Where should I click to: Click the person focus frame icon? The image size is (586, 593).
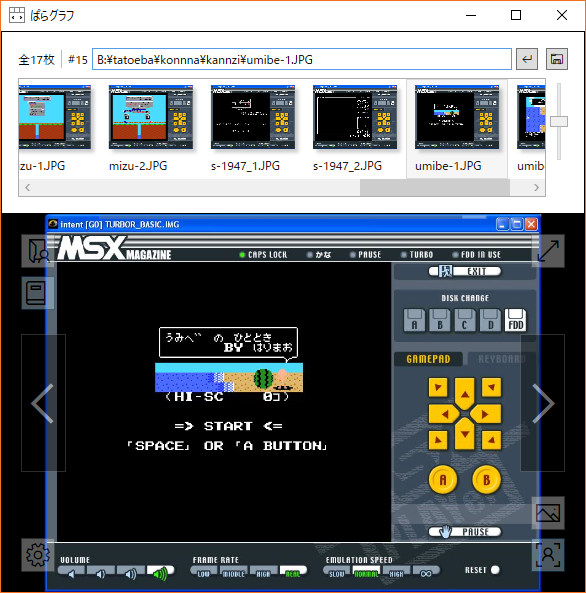548,555
